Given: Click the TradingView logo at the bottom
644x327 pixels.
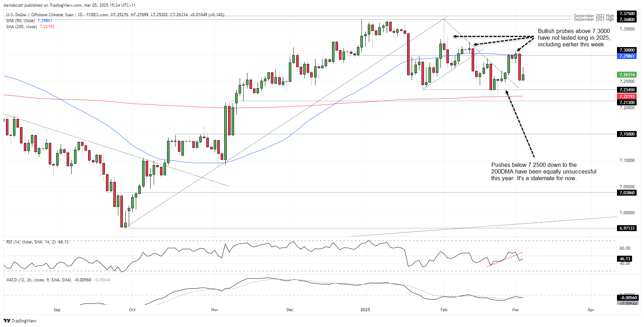Looking at the screenshot, I should point(20,321).
